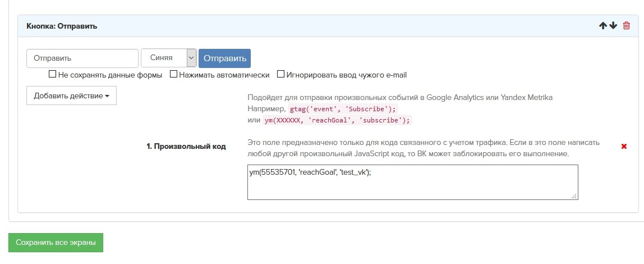The image size is (644, 264).
Task: Click the ym(XXXXXX, 'reachGoal') code example
Action: 337,120
